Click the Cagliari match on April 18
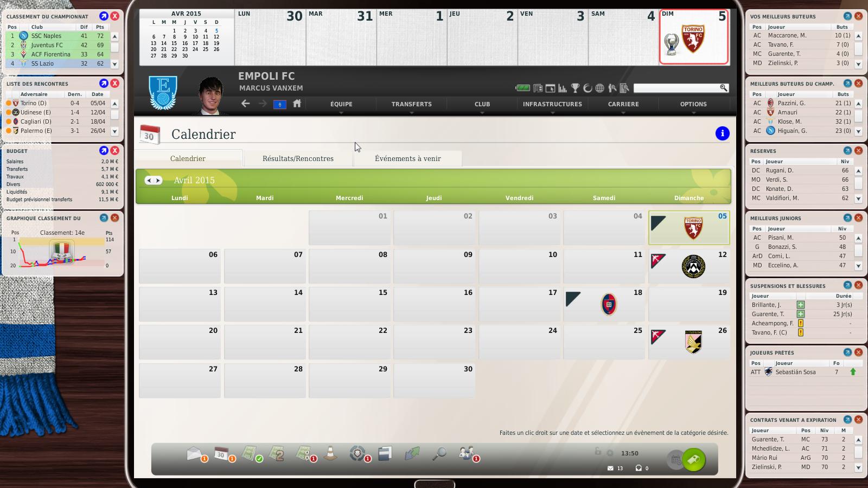Image resolution: width=868 pixels, height=488 pixels. pyautogui.click(x=604, y=304)
